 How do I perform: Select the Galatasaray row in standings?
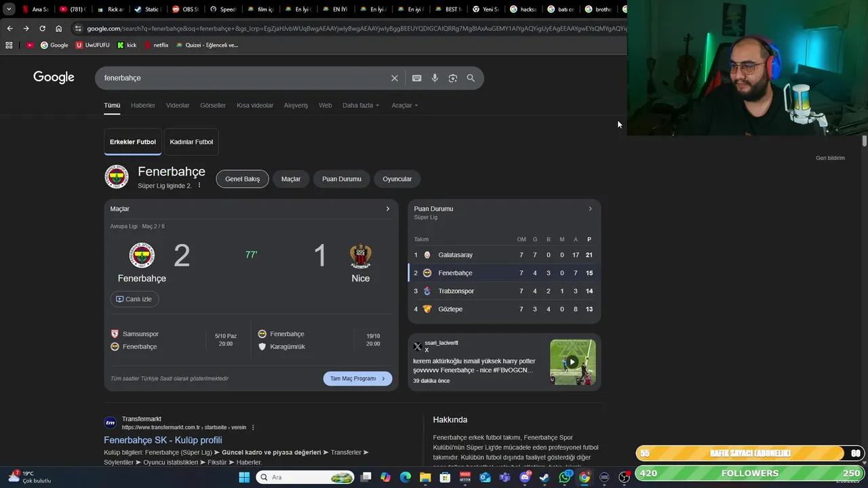point(504,255)
